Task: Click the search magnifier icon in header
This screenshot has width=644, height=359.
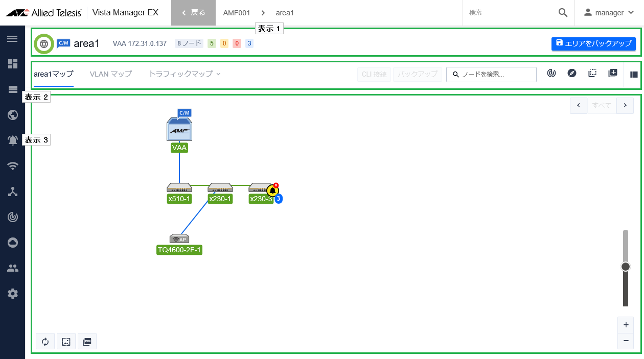Action: coord(563,13)
